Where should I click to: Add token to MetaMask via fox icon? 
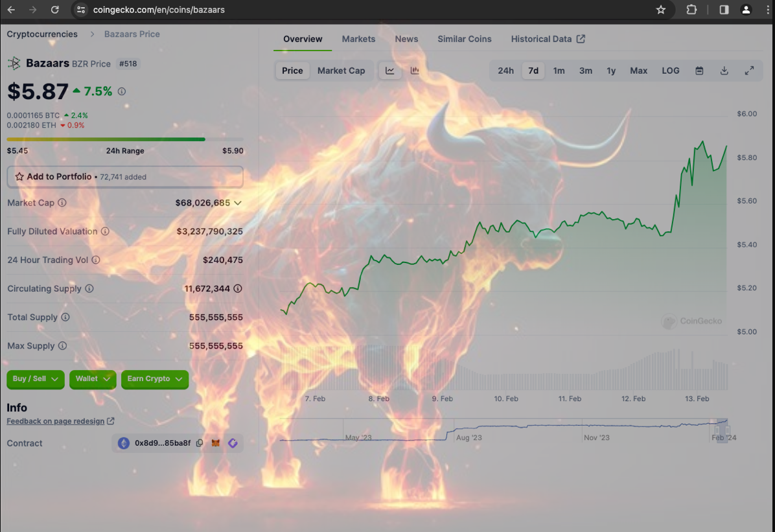[x=216, y=443]
